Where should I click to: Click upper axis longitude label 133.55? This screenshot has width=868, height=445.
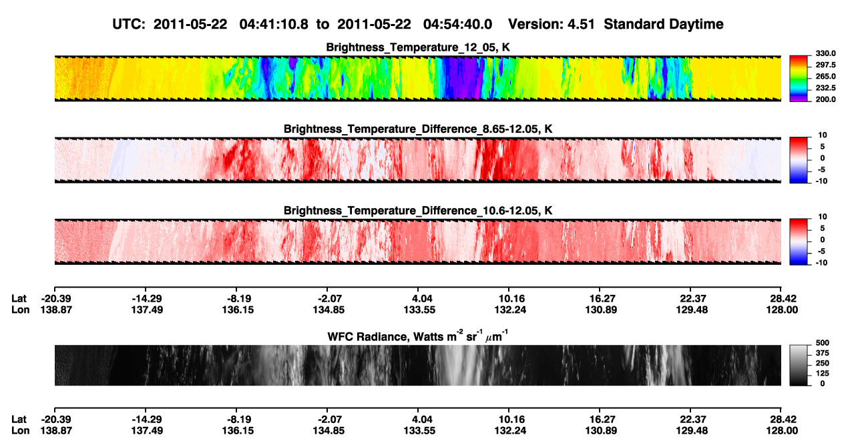point(419,310)
